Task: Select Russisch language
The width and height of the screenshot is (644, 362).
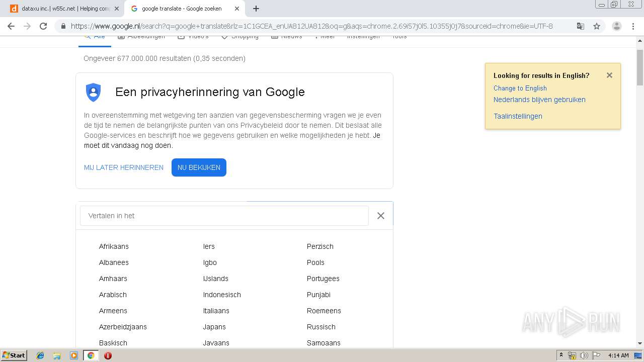Action: [x=321, y=327]
